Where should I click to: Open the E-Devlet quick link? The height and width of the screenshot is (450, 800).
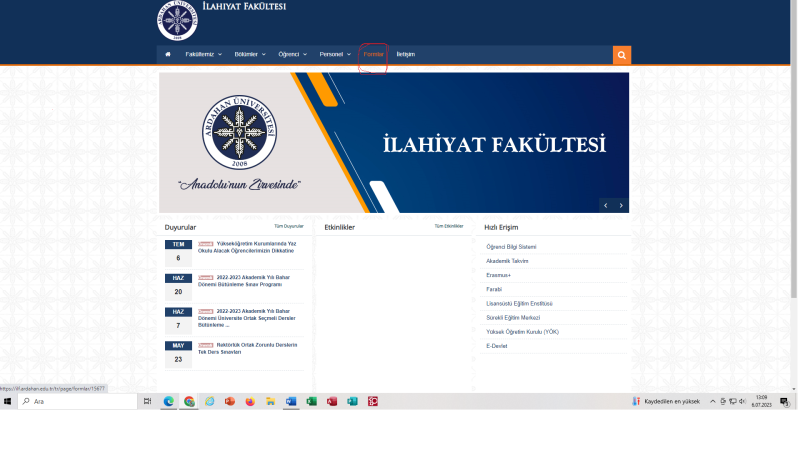496,346
